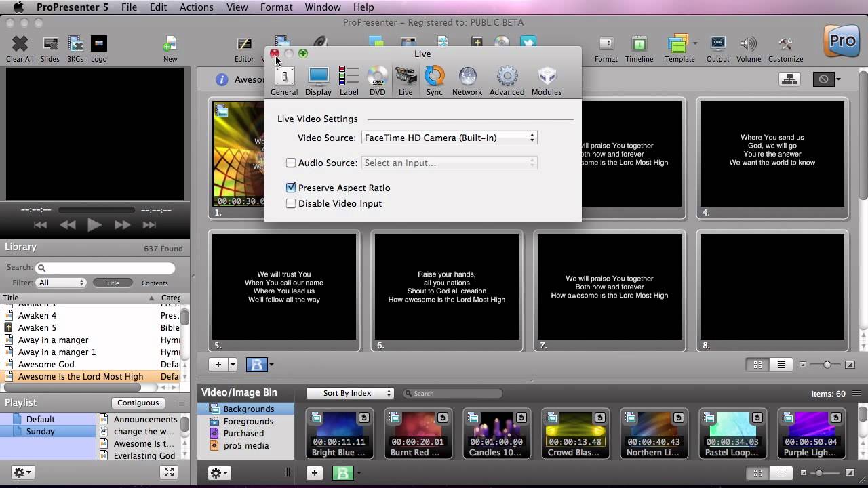This screenshot has height=488, width=868.
Task: Open the Filter All dropdown
Action: [x=61, y=283]
